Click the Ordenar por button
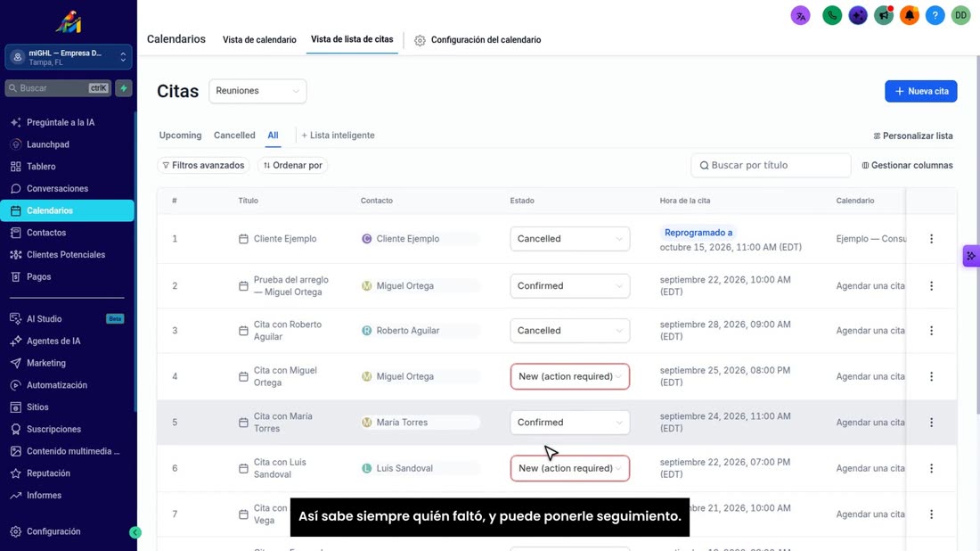The height and width of the screenshot is (551, 980). [x=292, y=165]
